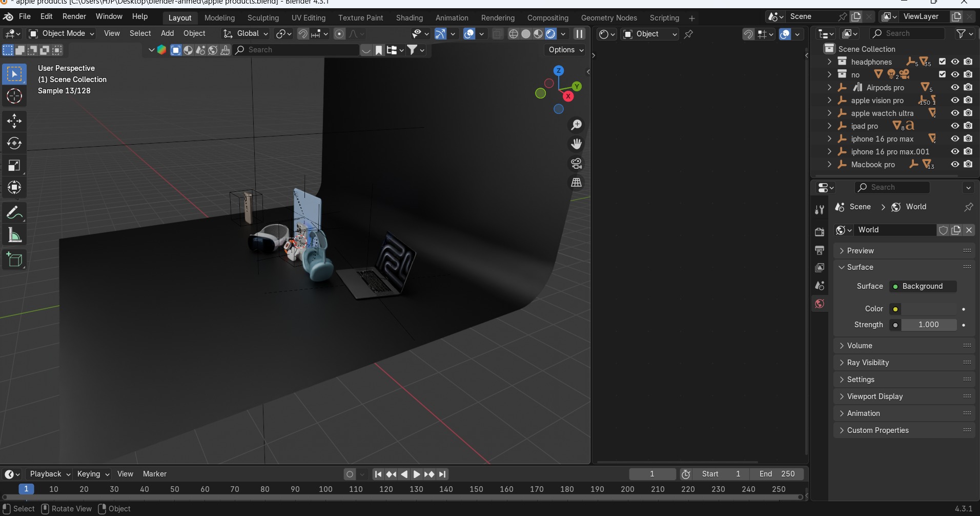This screenshot has height=516, width=980.
Task: Uncheck the 'no' collection checkbox
Action: pos(942,74)
